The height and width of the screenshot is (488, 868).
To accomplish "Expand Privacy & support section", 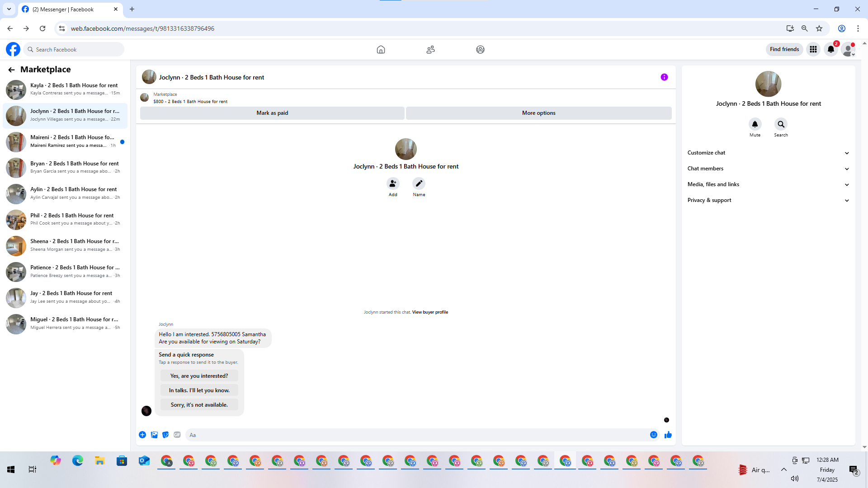I will [768, 200].
